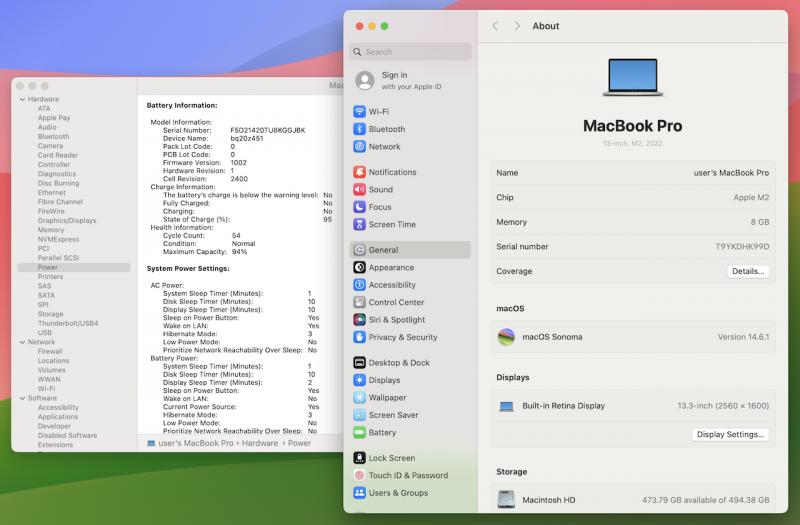
Task: Open Focus moon icon
Action: pyautogui.click(x=359, y=207)
